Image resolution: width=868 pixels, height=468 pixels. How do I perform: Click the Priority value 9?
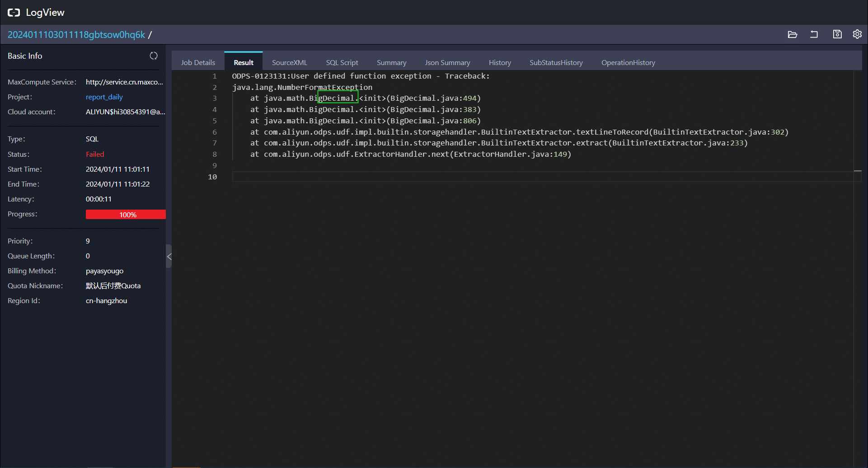coord(88,241)
